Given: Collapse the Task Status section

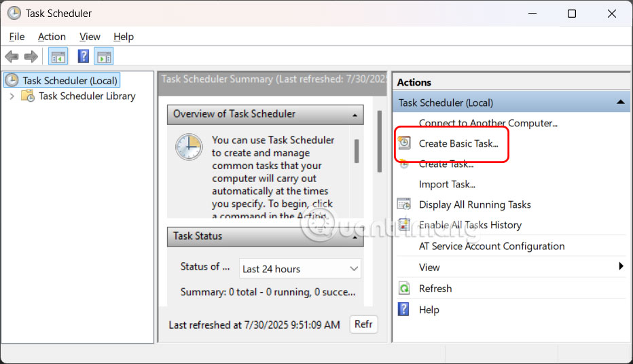Looking at the screenshot, I should tap(355, 237).
